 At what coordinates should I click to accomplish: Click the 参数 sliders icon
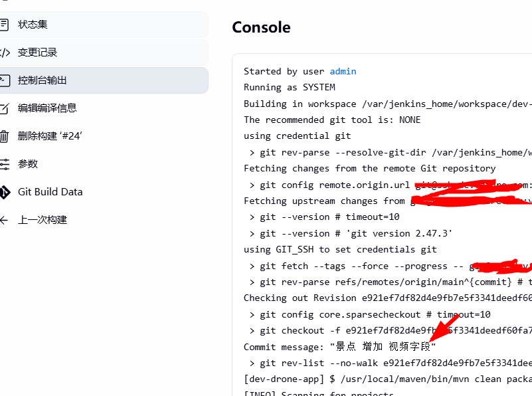pyautogui.click(x=5, y=164)
